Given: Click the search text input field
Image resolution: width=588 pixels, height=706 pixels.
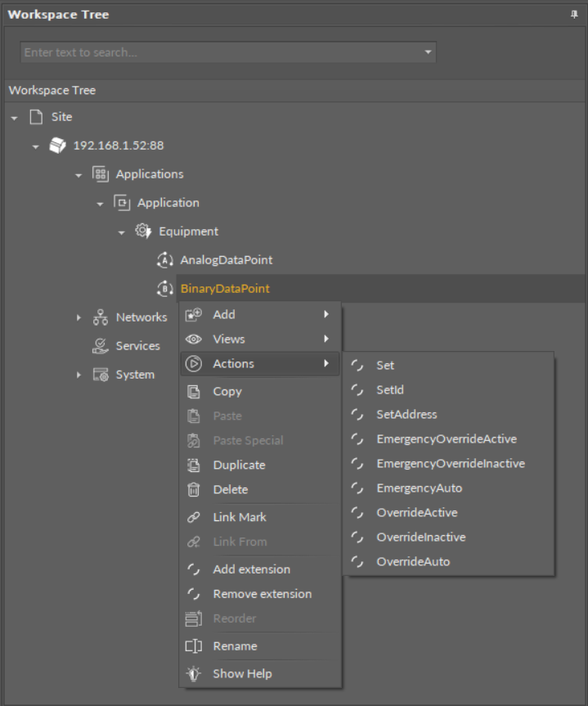Looking at the screenshot, I should coord(219,52).
